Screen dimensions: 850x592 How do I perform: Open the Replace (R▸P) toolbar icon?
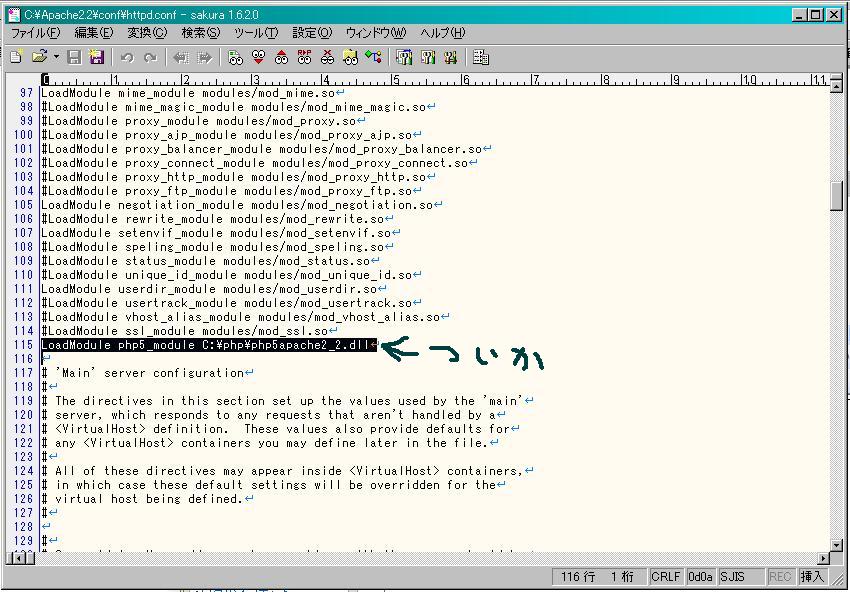pos(304,57)
